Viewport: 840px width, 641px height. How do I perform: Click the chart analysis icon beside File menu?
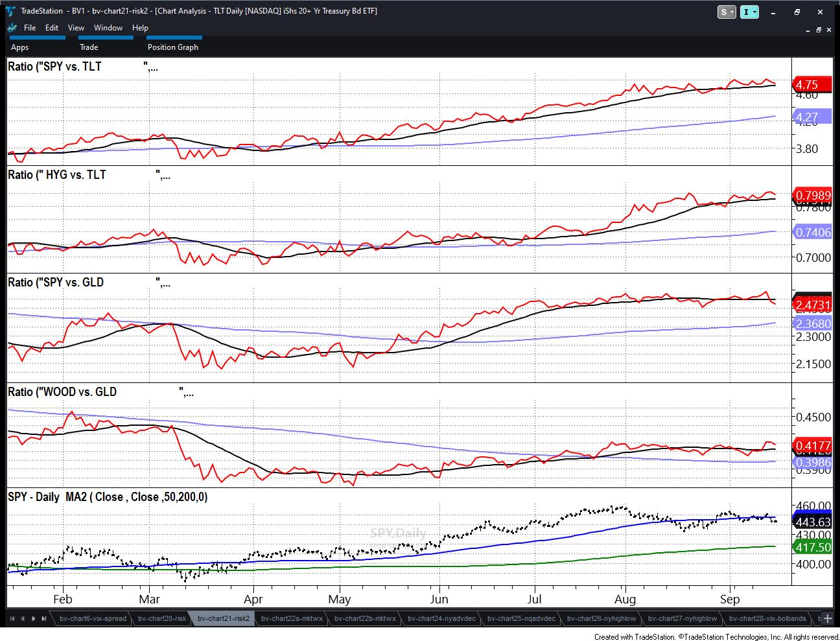click(x=12, y=28)
